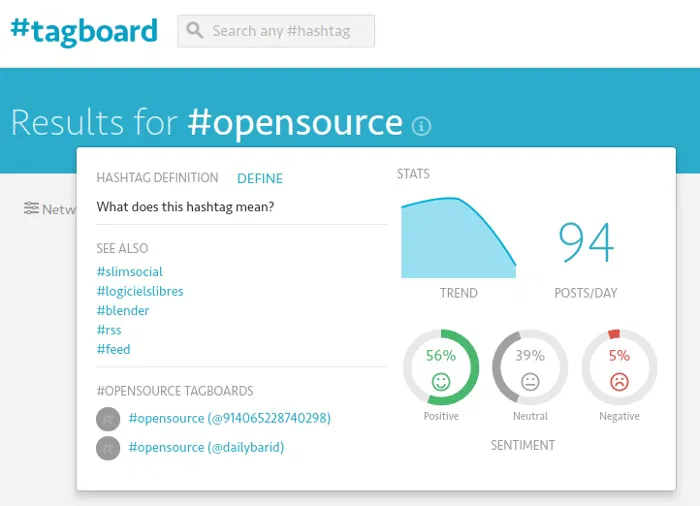700x506 pixels.
Task: Click the green positive smiley face icon
Action: (x=441, y=382)
